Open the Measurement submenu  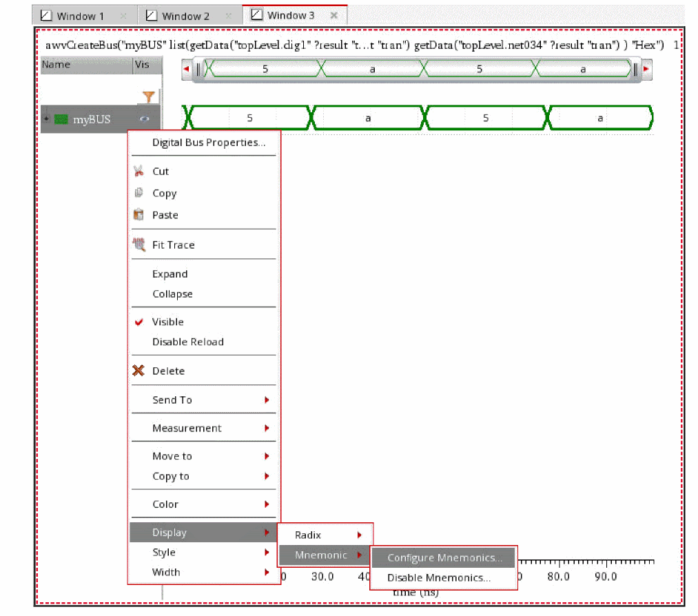204,428
